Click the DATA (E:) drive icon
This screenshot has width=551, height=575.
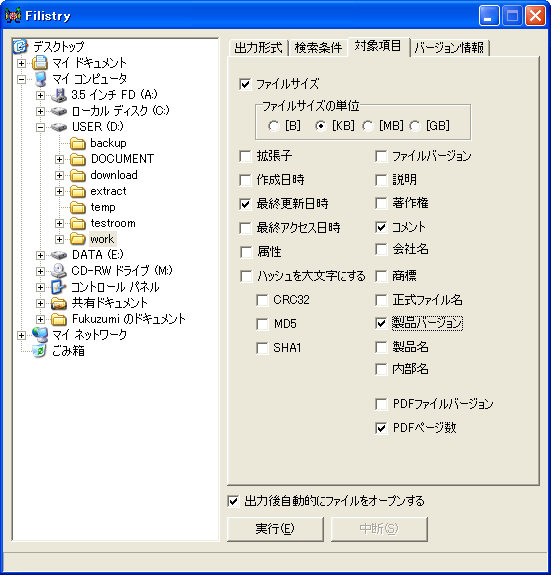click(59, 255)
